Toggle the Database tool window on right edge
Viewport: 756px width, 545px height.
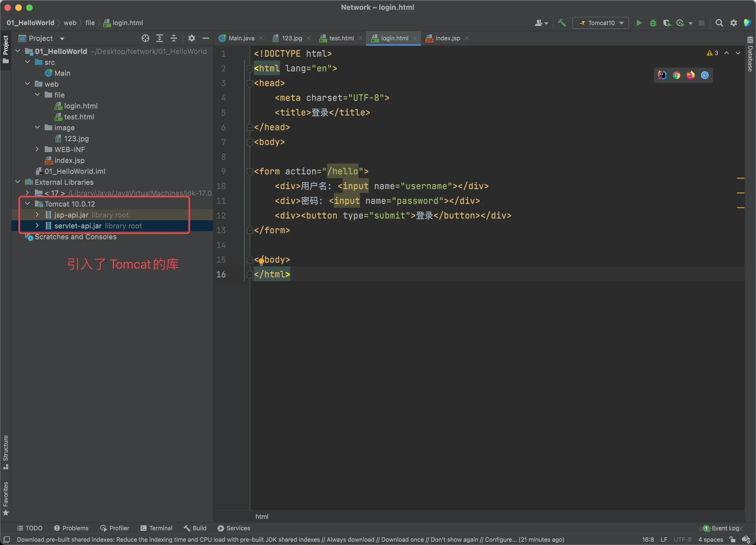[750, 54]
